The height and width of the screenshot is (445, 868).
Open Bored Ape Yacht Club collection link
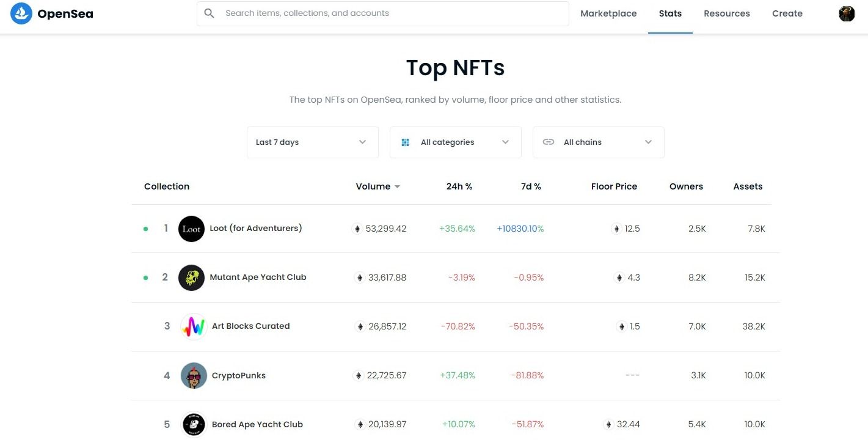tap(257, 424)
